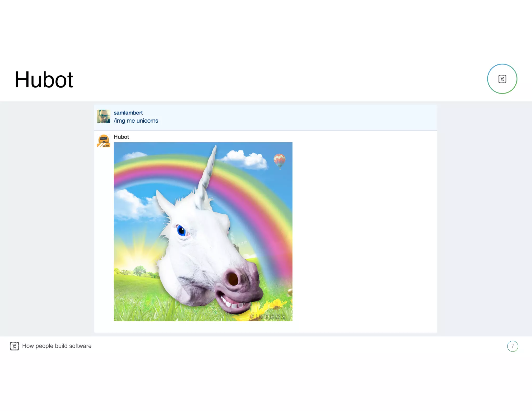
Task: Click the samlambert user avatar
Action: 103,116
